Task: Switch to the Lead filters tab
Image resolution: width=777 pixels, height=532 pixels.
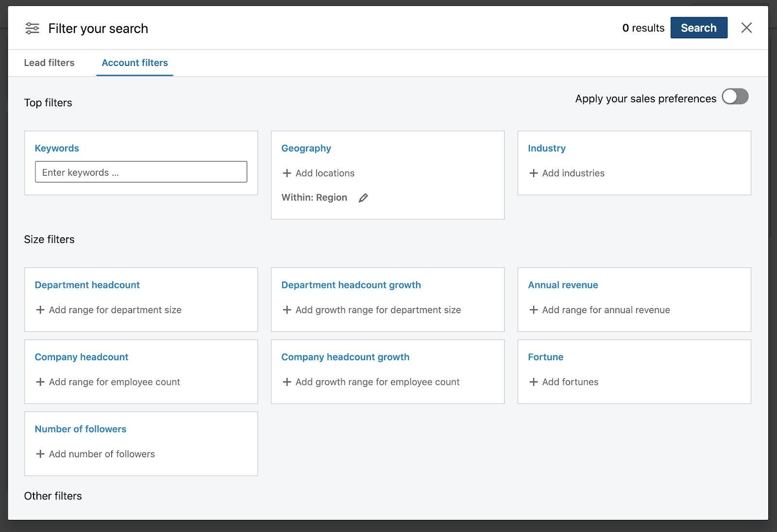Action: (x=49, y=63)
